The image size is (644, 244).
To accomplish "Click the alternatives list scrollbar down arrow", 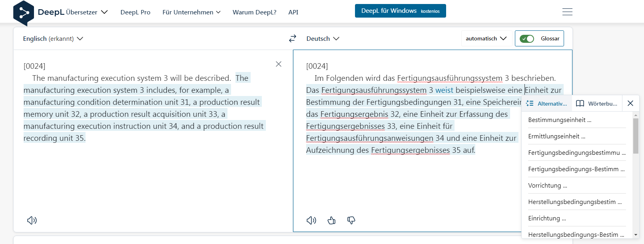I will click(636, 235).
